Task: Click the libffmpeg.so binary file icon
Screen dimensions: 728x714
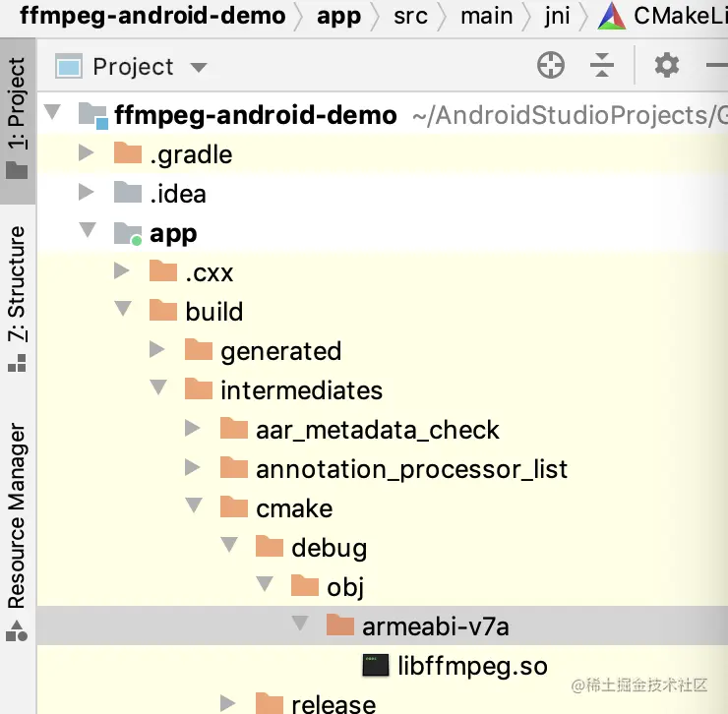Action: (x=375, y=665)
